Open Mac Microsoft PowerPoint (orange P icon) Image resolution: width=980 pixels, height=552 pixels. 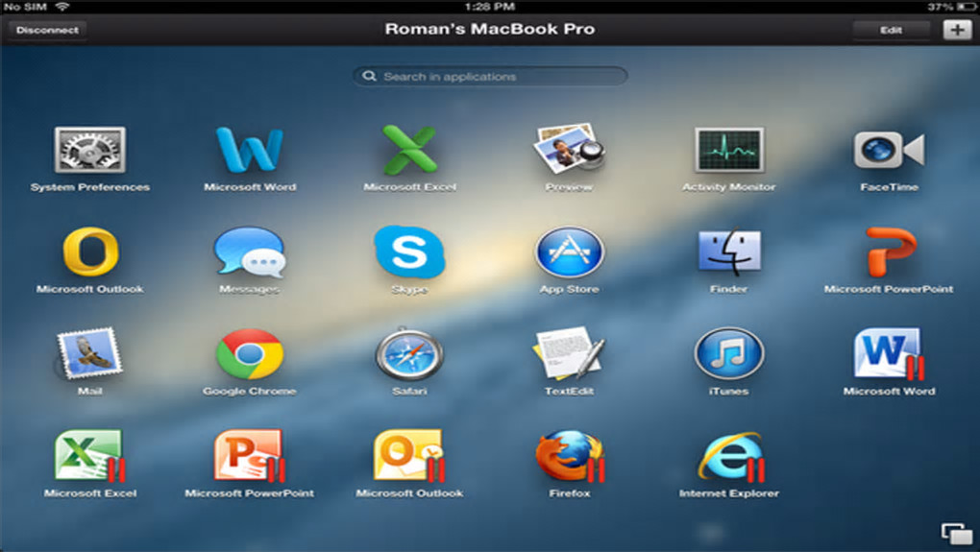[x=892, y=252]
